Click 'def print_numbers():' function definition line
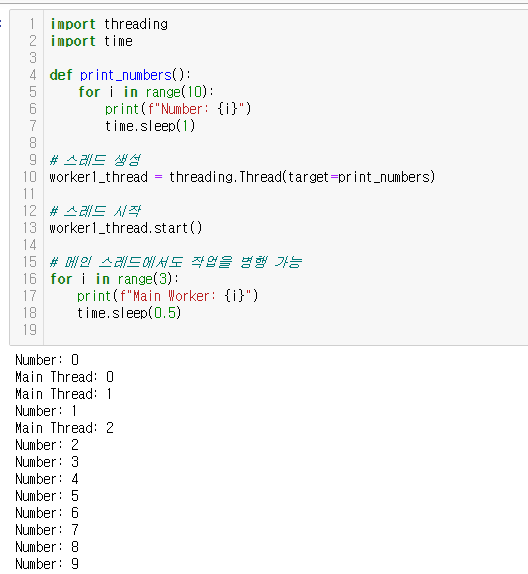This screenshot has width=528, height=574. tap(120, 75)
